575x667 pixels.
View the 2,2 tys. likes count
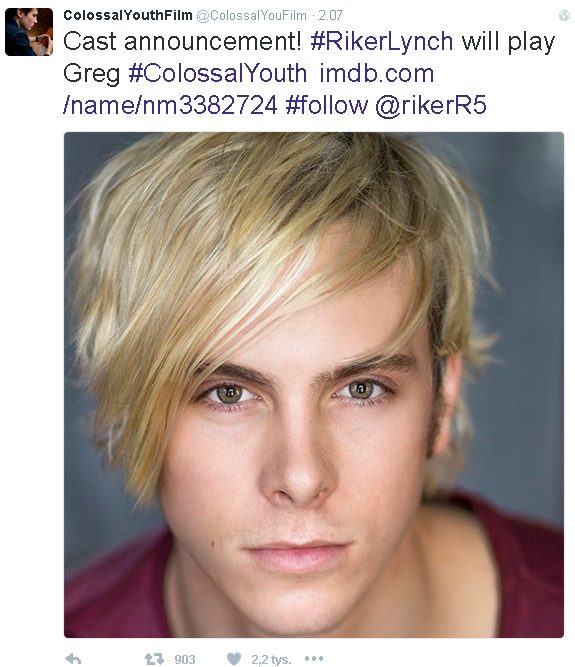(271, 659)
